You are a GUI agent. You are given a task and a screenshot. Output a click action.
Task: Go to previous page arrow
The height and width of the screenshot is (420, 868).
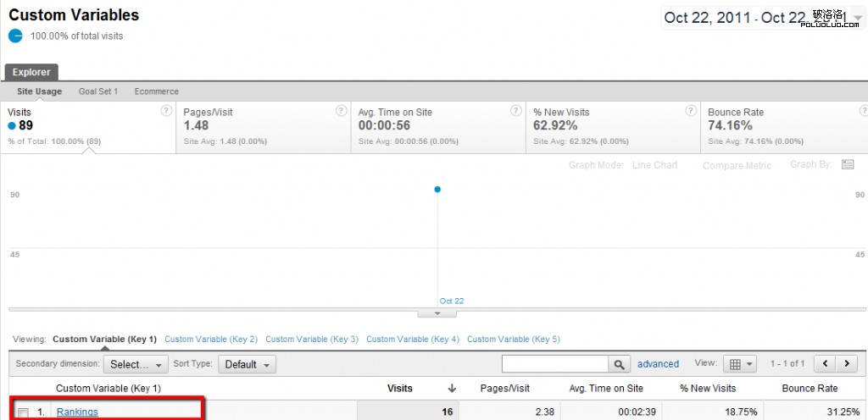coord(825,364)
